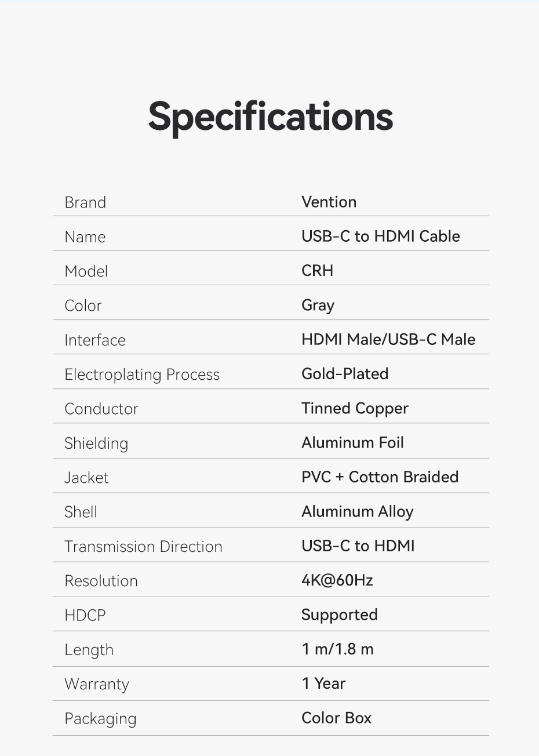Viewport: 539px width, 756px height.
Task: Select the Color Box packaging value
Action: point(336,718)
